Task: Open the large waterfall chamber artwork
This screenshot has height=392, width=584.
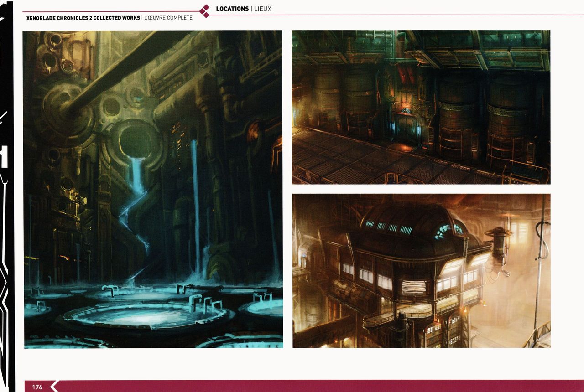Action: pyautogui.click(x=153, y=189)
